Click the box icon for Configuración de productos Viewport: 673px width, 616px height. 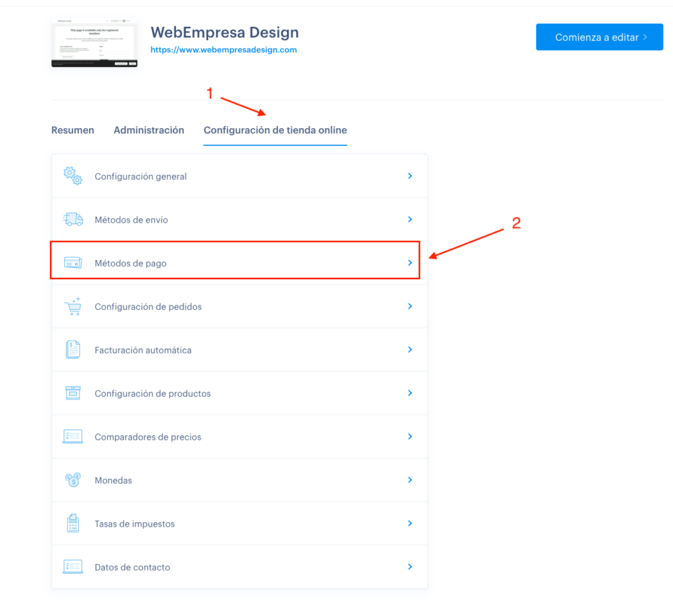(x=72, y=393)
